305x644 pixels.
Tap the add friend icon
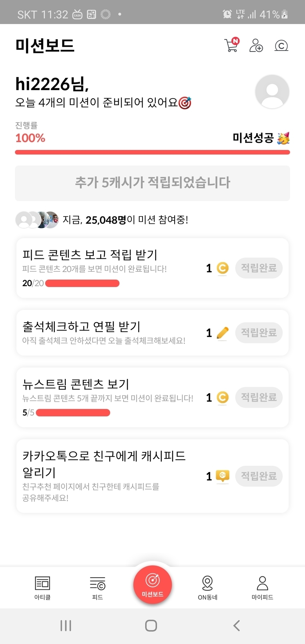click(256, 46)
